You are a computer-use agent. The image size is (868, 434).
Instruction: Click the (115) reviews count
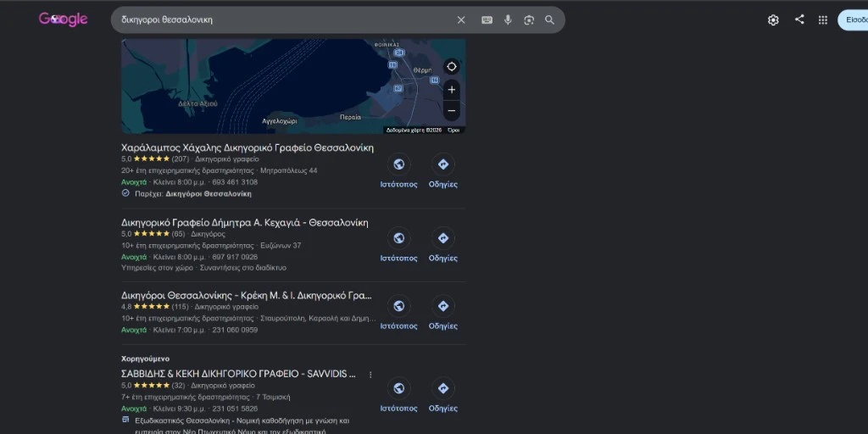click(180, 307)
